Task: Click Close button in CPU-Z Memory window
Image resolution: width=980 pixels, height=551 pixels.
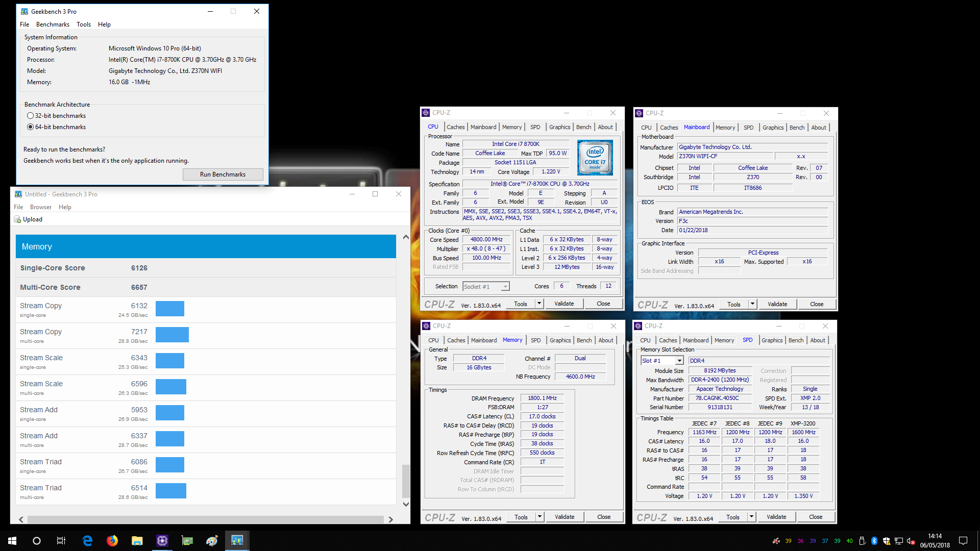Action: [x=604, y=517]
